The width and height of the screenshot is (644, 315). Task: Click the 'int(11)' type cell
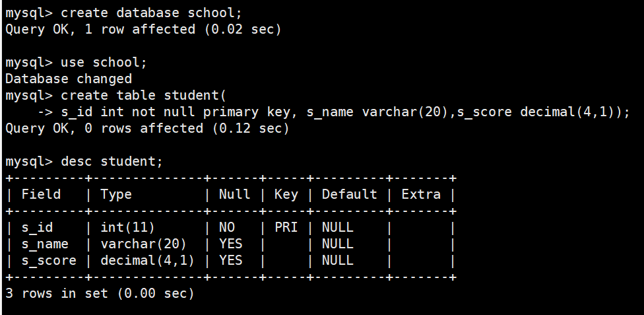[x=128, y=227]
